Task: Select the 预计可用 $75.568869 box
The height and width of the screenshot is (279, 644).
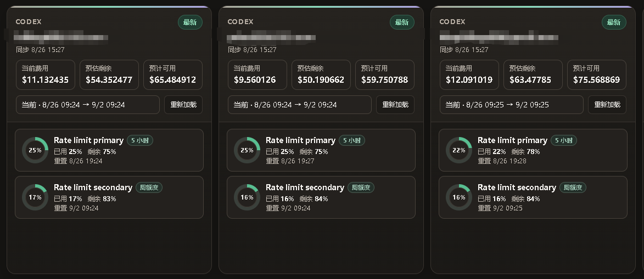Action: (x=597, y=75)
